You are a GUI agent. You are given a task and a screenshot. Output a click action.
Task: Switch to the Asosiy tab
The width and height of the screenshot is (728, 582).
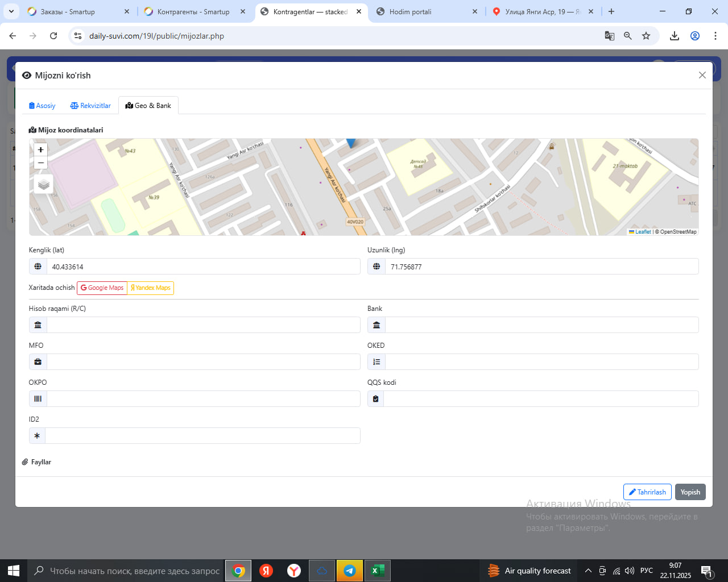(42, 106)
